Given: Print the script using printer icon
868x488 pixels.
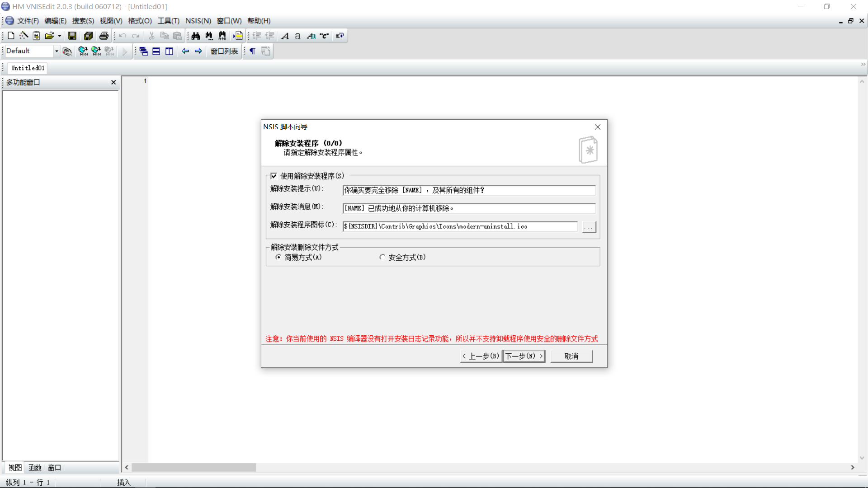Looking at the screenshot, I should (x=104, y=36).
